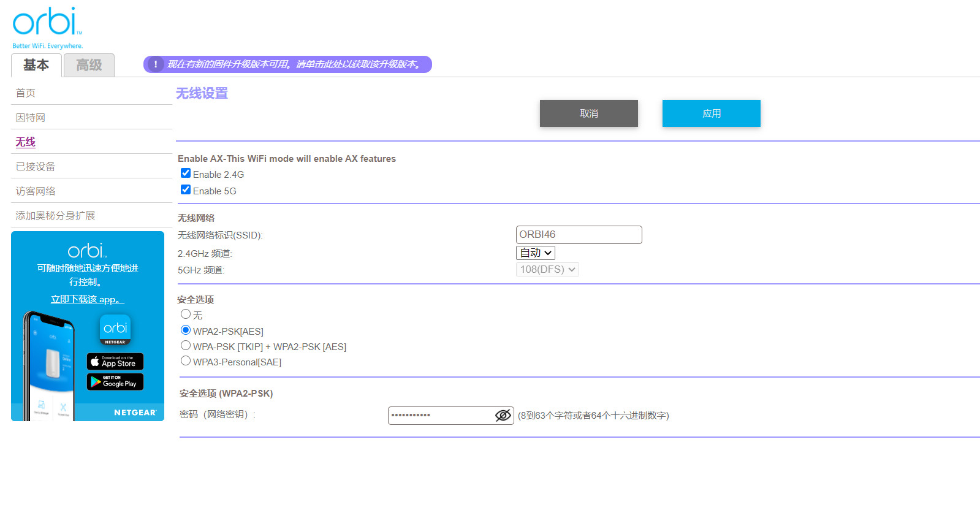Open the 2.4GHz channel dropdown

tap(536, 253)
